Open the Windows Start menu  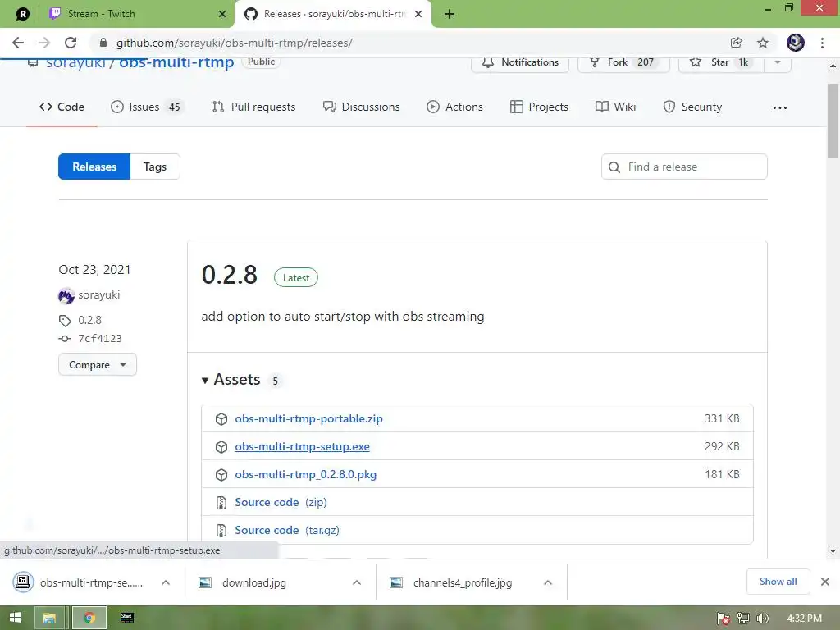pyautogui.click(x=15, y=618)
